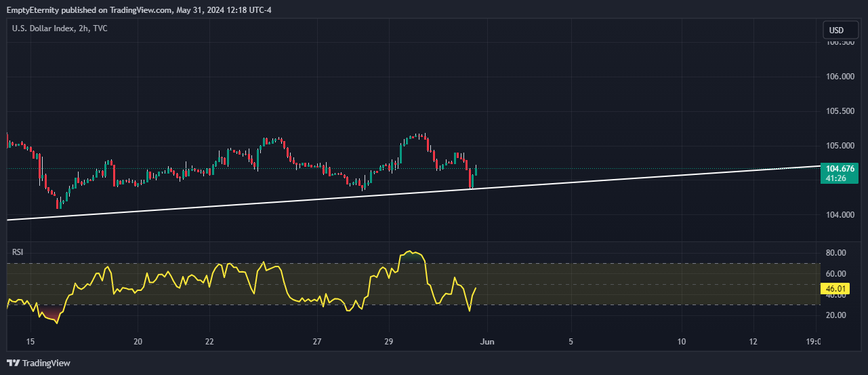Click the 29 date label on time axis
This screenshot has width=868, height=375.
pyautogui.click(x=388, y=341)
